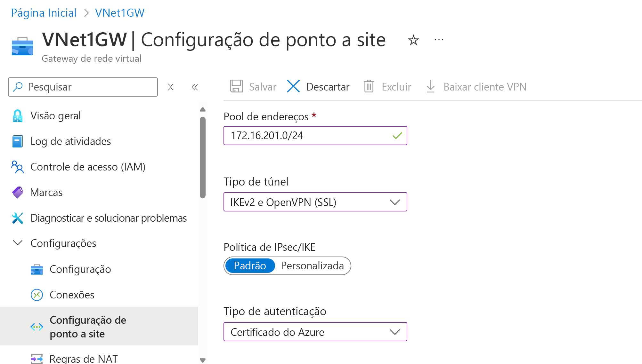This screenshot has width=642, height=364.
Task: Switch IPsec/IKE policy to Personalizada
Action: click(312, 266)
